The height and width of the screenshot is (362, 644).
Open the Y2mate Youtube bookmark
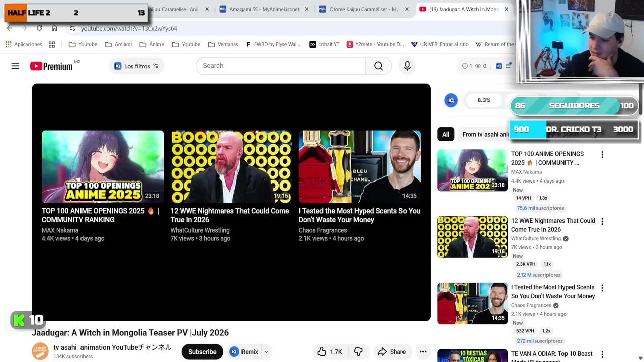click(x=375, y=44)
